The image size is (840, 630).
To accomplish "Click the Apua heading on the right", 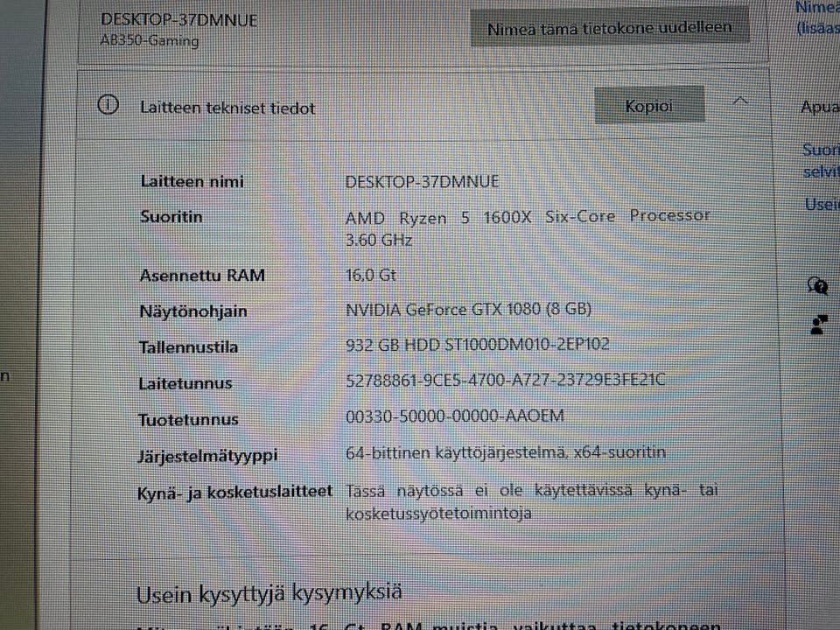I will (x=820, y=107).
